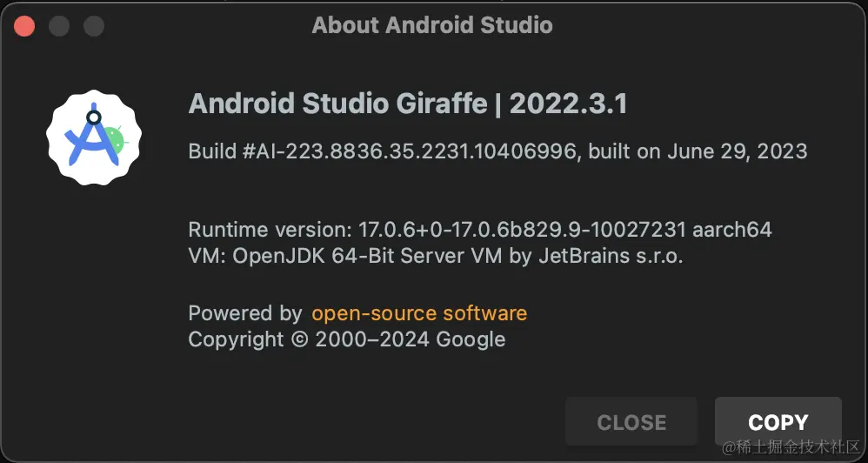The height and width of the screenshot is (463, 868).
Task: Open the open-source software link
Action: [419, 313]
